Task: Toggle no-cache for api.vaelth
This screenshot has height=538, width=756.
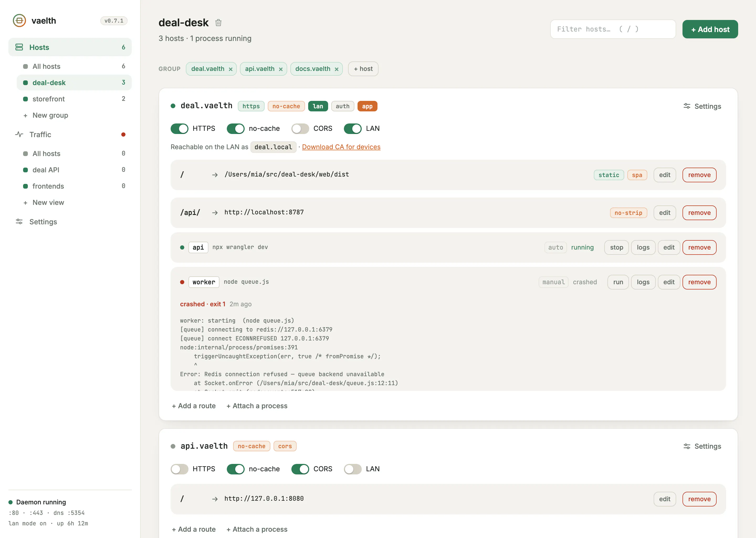Action: pos(236,469)
